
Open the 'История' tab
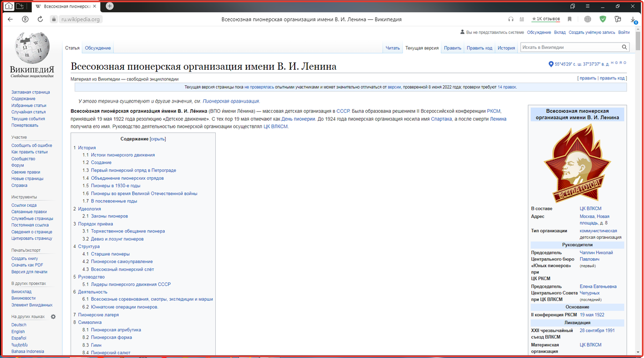coord(506,48)
